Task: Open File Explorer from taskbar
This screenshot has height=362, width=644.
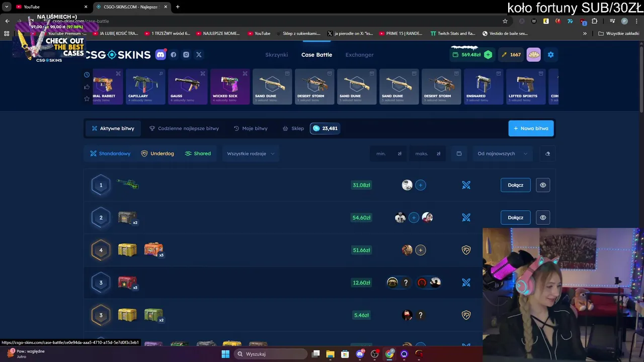Action: [x=330, y=354]
